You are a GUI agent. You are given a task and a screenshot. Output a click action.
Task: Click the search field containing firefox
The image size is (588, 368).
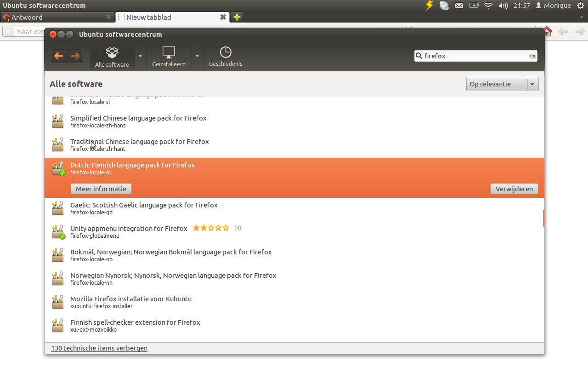point(475,56)
